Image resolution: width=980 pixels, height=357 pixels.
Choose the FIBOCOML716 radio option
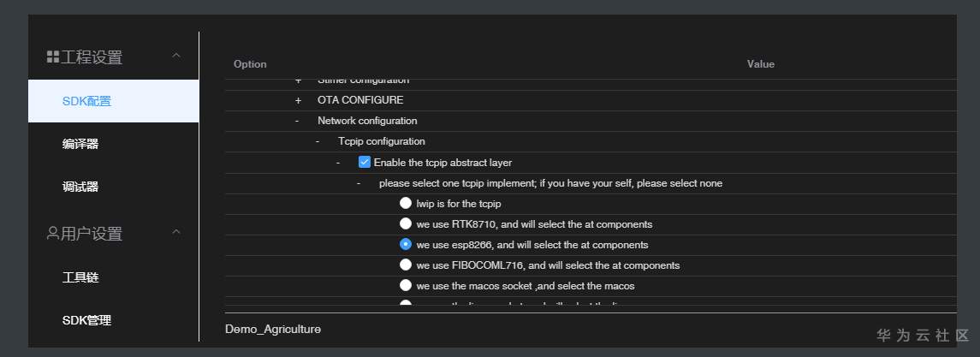coord(406,265)
